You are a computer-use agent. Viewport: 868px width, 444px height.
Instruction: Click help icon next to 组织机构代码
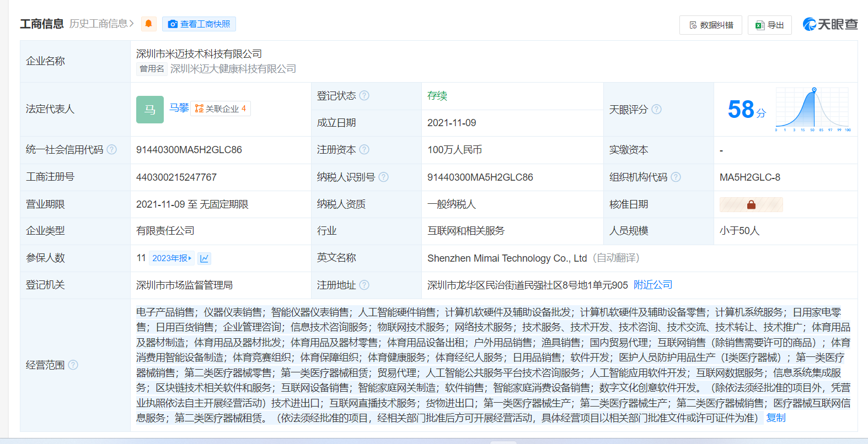tap(676, 177)
